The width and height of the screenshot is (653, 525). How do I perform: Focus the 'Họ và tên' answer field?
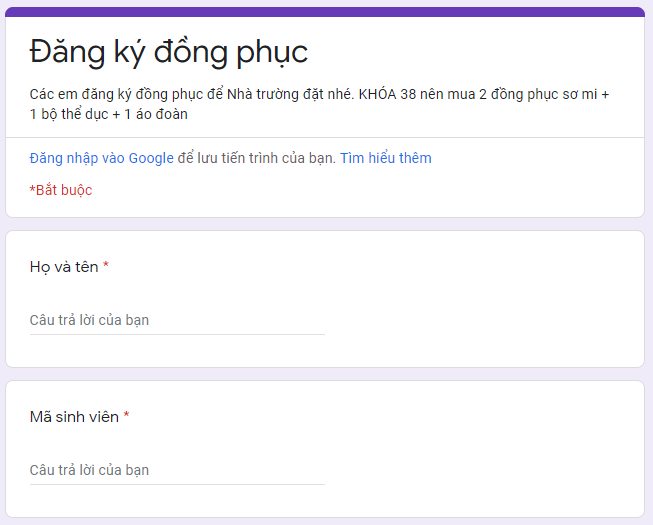tap(177, 320)
